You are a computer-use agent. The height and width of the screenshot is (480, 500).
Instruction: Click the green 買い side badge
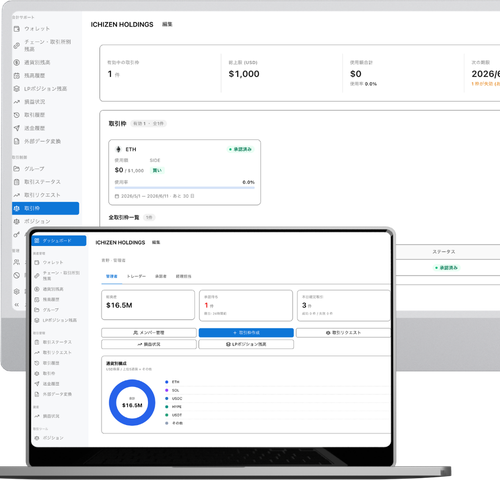tap(157, 170)
